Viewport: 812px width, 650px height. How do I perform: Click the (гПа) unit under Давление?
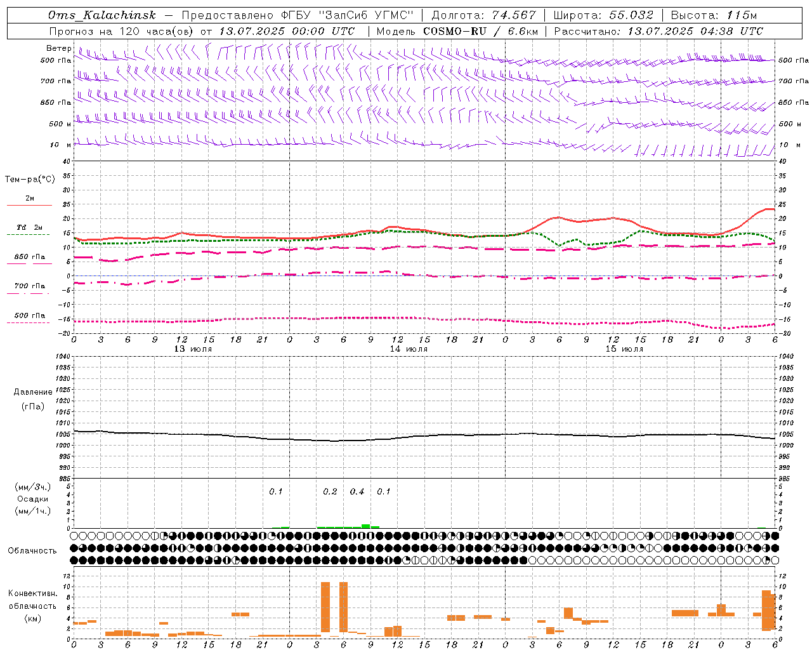click(33, 406)
